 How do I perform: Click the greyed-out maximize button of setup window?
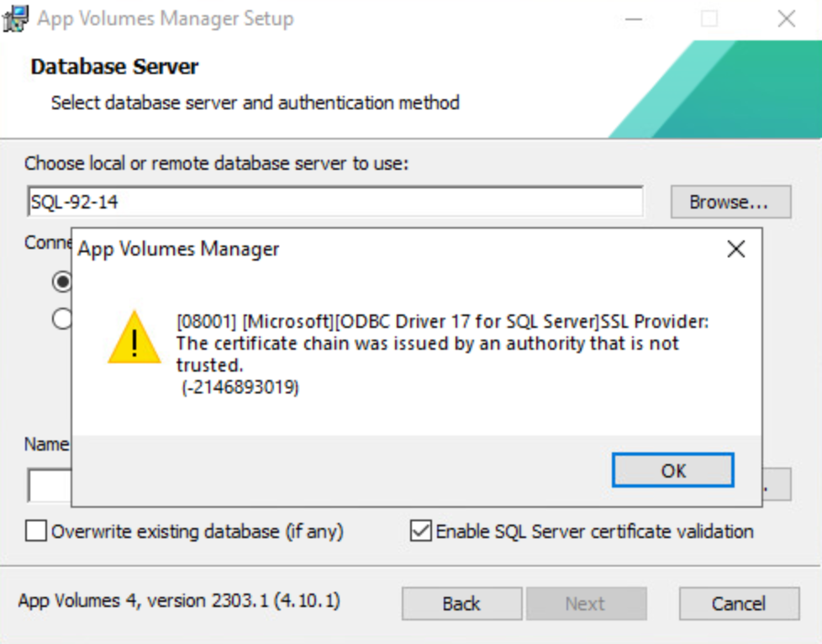(709, 18)
